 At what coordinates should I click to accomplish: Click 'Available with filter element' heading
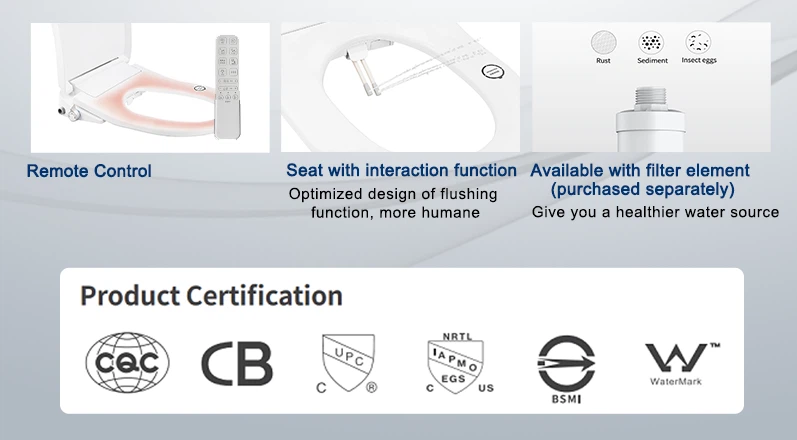640,171
